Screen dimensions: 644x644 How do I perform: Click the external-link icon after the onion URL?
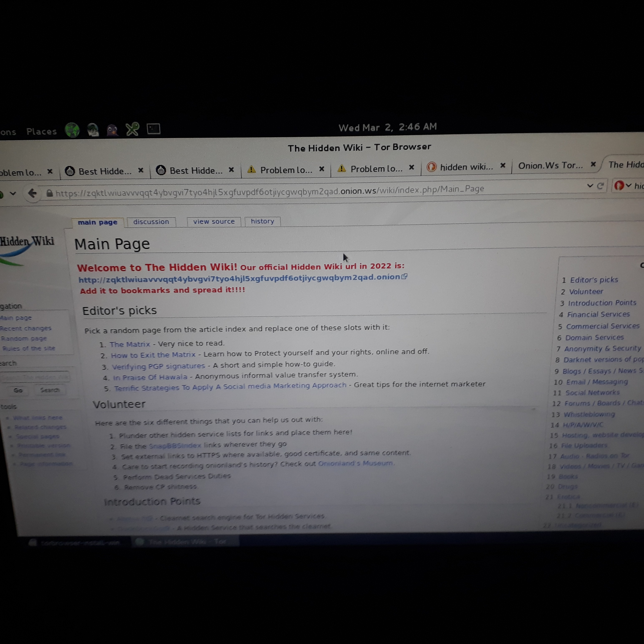click(404, 276)
